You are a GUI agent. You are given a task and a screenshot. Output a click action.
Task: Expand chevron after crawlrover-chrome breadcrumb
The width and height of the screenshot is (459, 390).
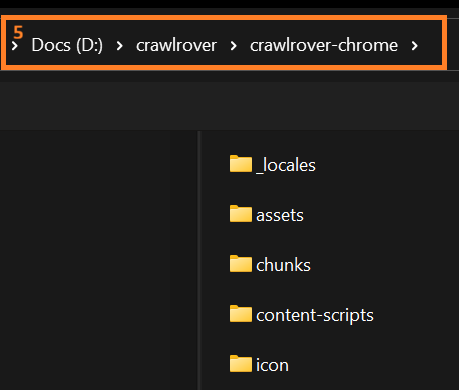pyautogui.click(x=414, y=46)
